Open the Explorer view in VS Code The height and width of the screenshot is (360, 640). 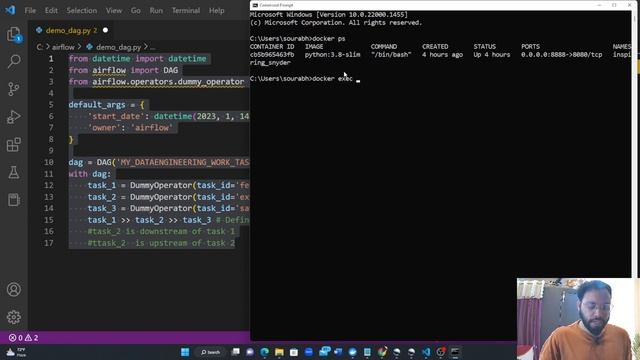click(14, 34)
